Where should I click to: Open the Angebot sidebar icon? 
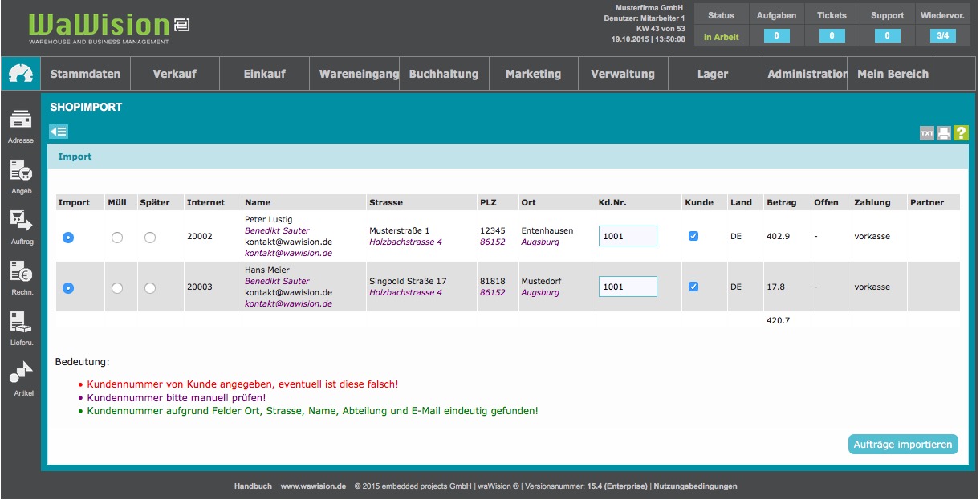click(x=20, y=172)
